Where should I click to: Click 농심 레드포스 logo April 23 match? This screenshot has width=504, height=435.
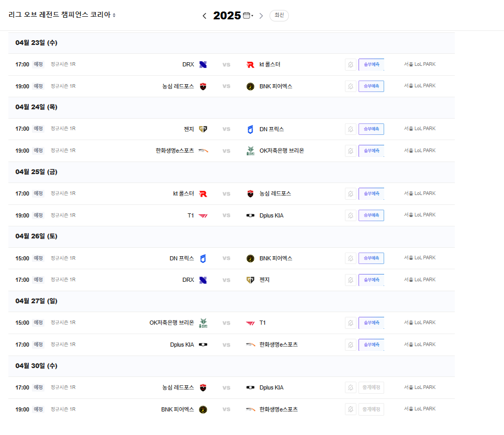(203, 86)
